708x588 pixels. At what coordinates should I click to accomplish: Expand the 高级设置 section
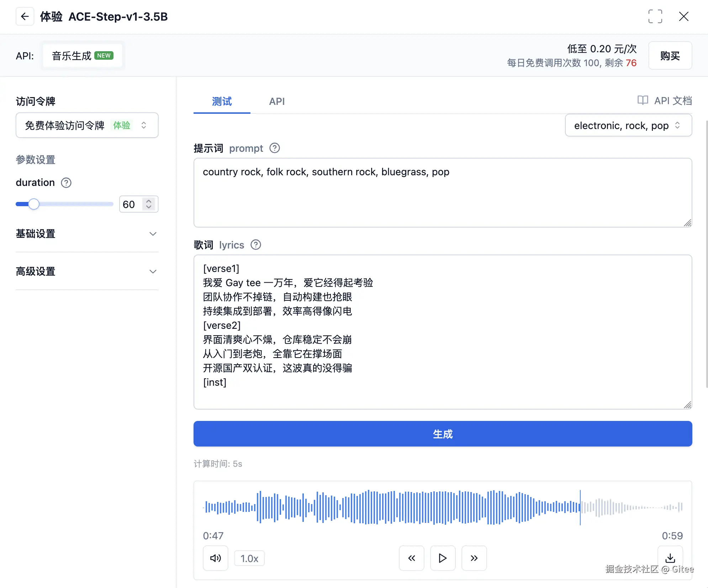87,271
